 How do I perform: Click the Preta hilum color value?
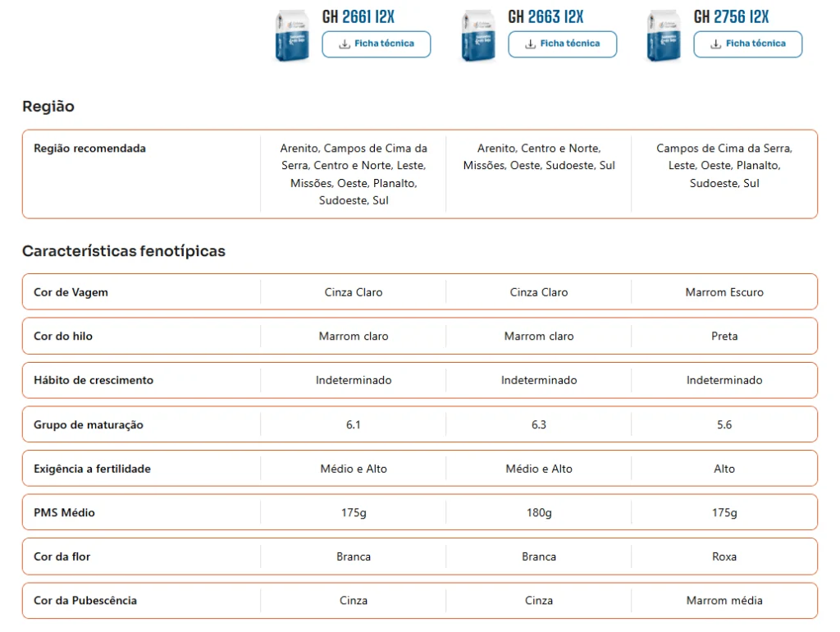pos(724,336)
